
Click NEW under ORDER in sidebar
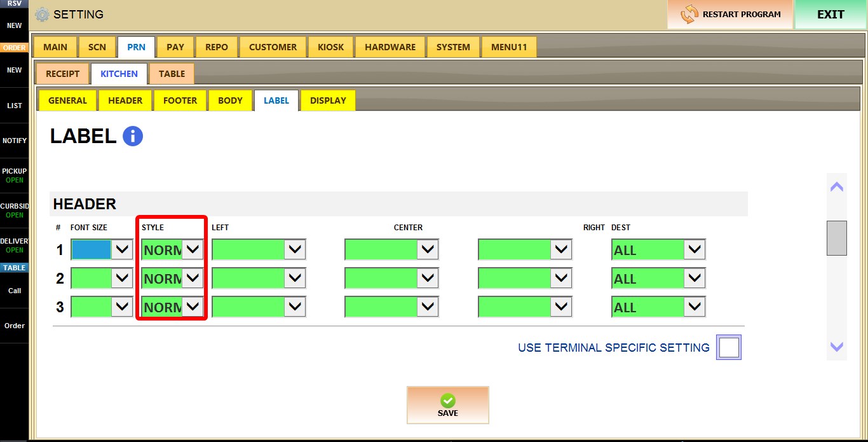point(14,70)
